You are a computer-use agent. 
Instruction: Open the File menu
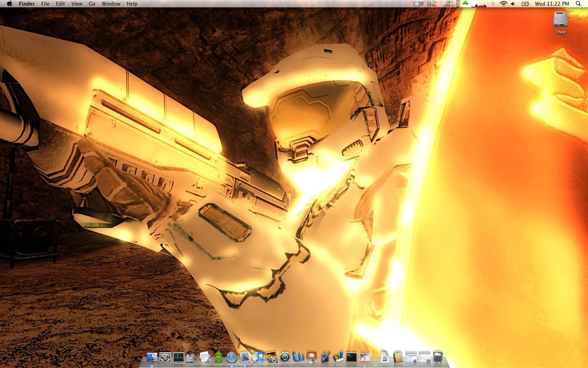point(45,4)
